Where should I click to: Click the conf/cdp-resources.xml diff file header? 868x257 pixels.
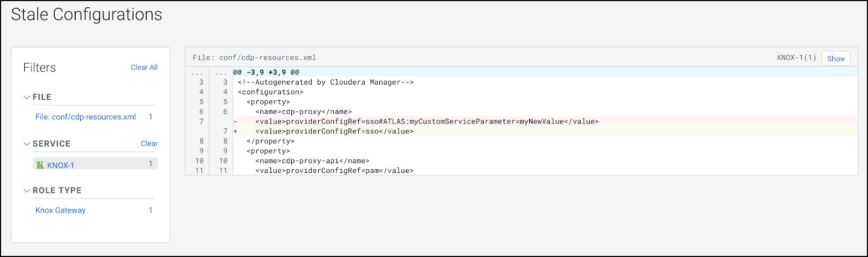click(x=254, y=57)
